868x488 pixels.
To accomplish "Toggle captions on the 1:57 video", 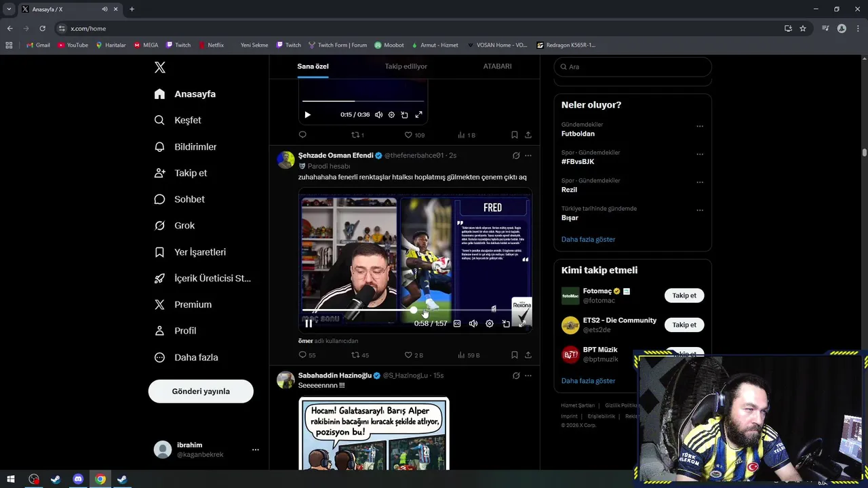I will pyautogui.click(x=457, y=324).
